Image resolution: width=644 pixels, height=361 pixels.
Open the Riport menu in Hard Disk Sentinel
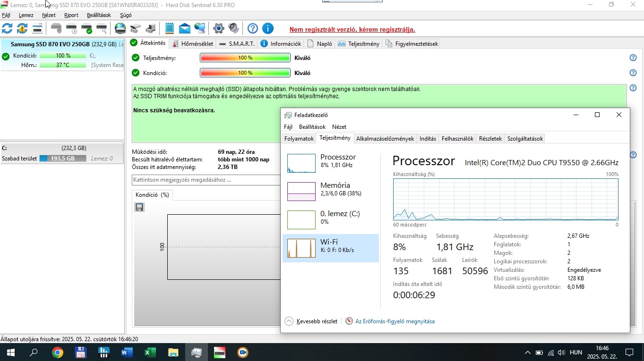coord(71,15)
